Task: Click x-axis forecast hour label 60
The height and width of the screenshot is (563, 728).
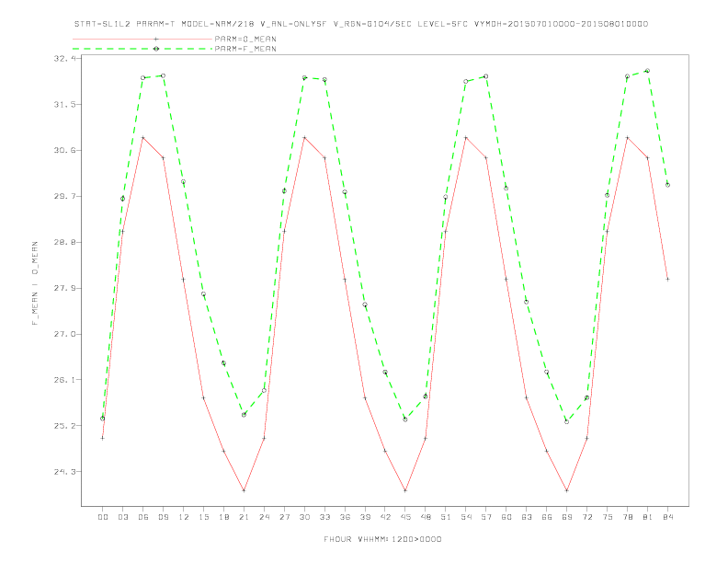Action: pyautogui.click(x=506, y=517)
